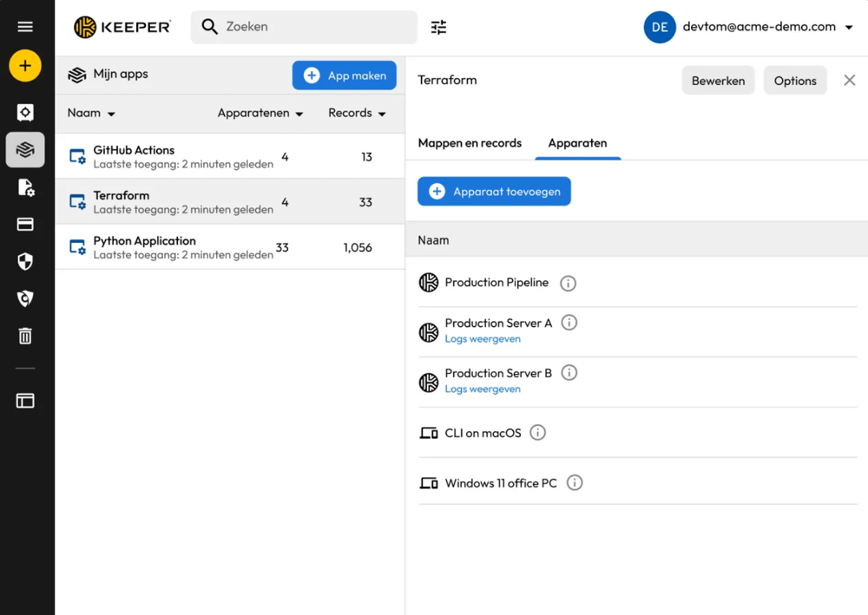Show info for Production Pipeline device
This screenshot has width=868, height=615.
point(568,283)
